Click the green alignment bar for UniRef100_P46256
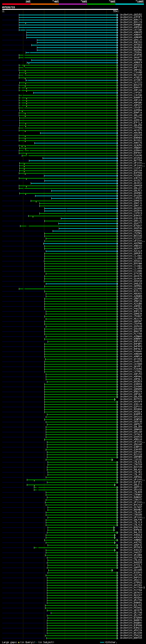This screenshot has width=146, height=644. point(81,309)
